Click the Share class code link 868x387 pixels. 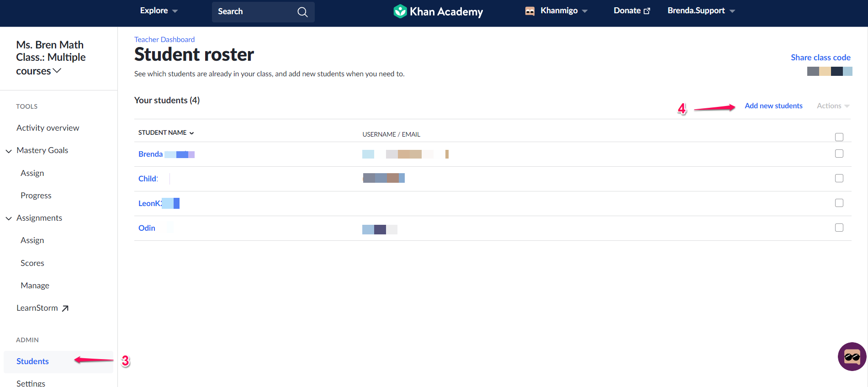tap(820, 58)
